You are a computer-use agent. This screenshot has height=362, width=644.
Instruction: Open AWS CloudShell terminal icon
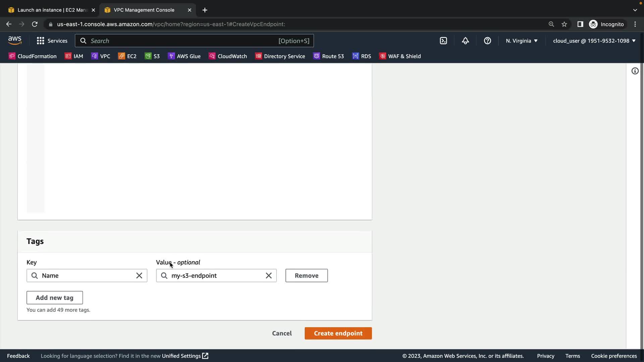(443, 41)
